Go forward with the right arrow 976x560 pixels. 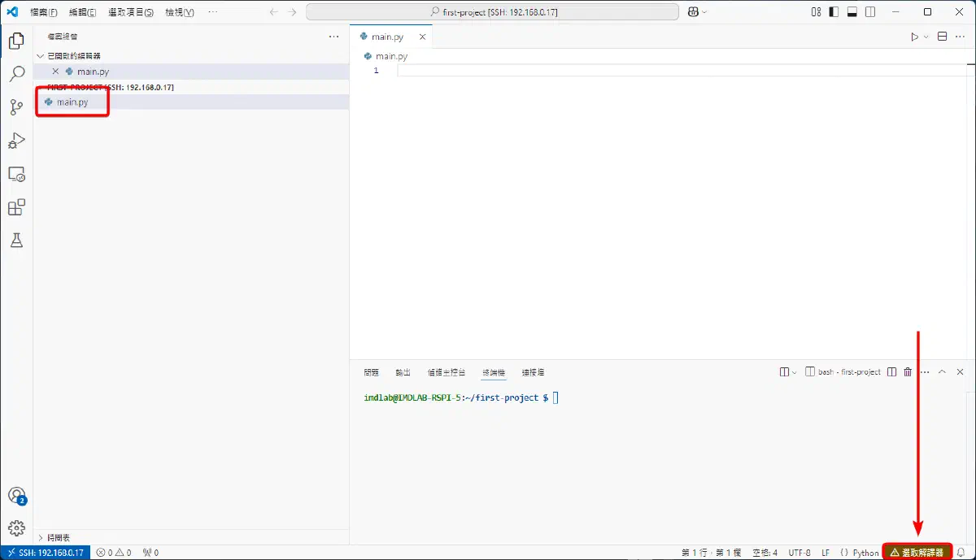(293, 12)
